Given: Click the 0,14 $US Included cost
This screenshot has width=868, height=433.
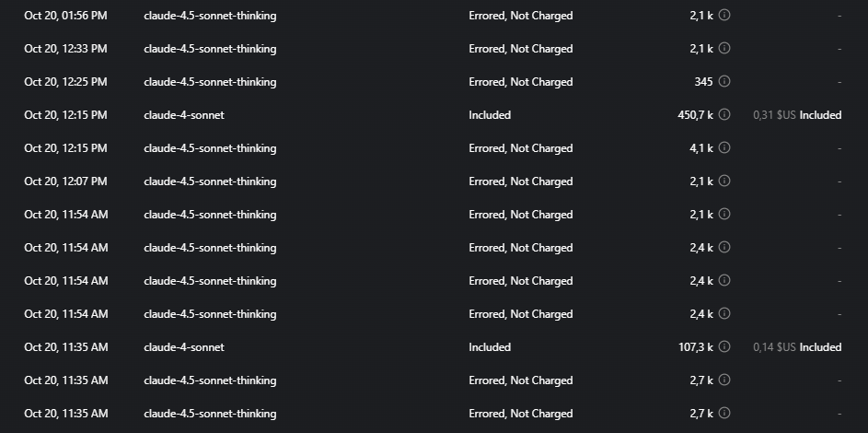Looking at the screenshot, I should point(796,347).
